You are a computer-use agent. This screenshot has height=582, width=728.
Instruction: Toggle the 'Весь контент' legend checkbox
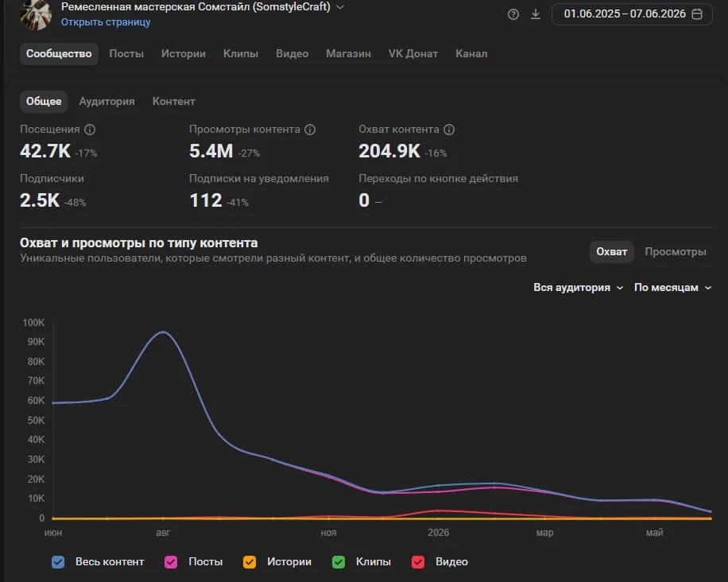(58, 562)
